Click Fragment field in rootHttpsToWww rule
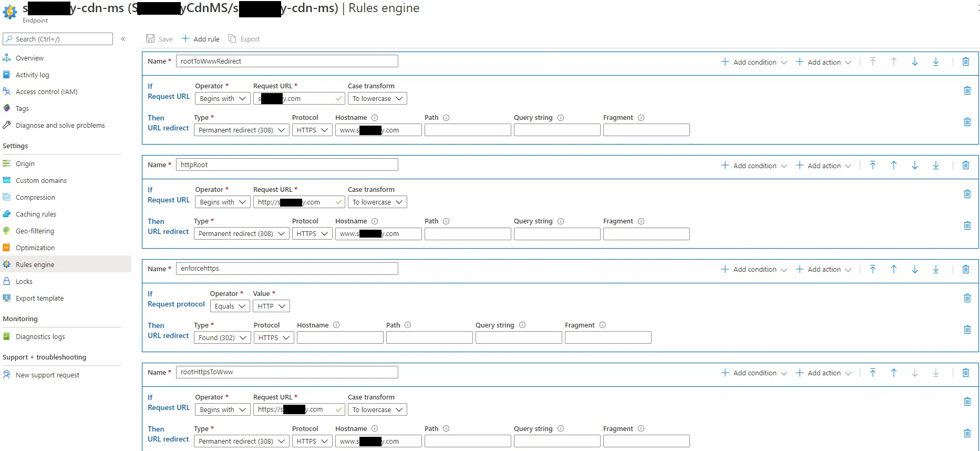The image size is (980, 451). [x=646, y=441]
